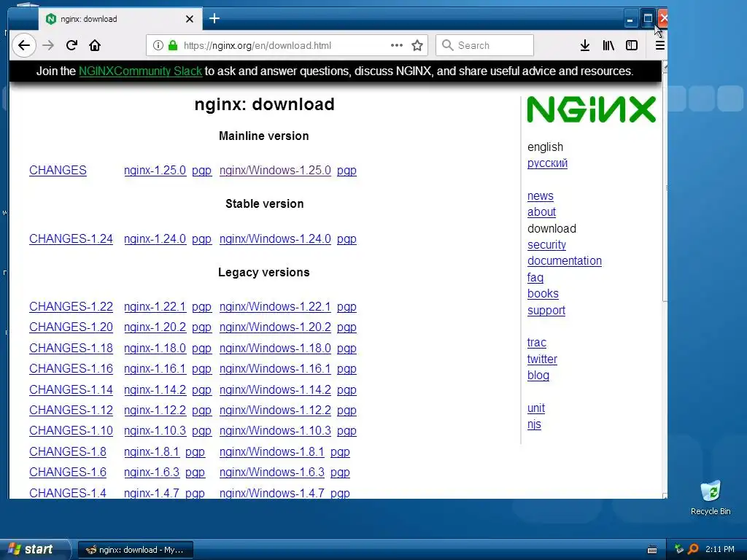The image size is (747, 560).
Task: Open the browser home page
Action: (95, 45)
